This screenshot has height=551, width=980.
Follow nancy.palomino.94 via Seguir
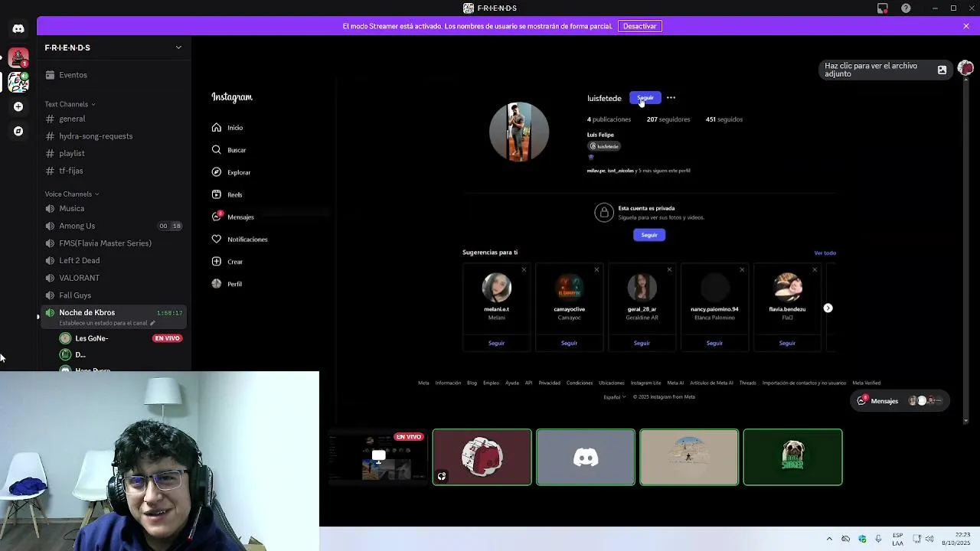click(x=714, y=343)
